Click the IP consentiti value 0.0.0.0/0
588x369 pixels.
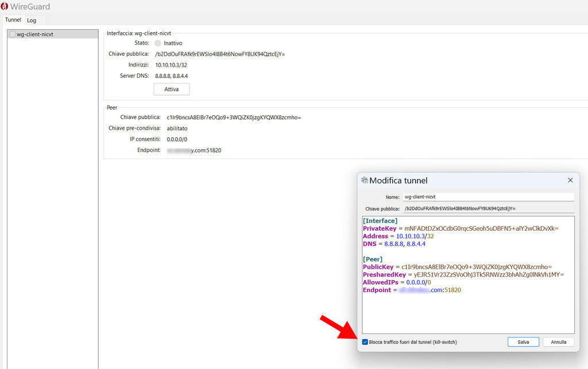(x=177, y=139)
